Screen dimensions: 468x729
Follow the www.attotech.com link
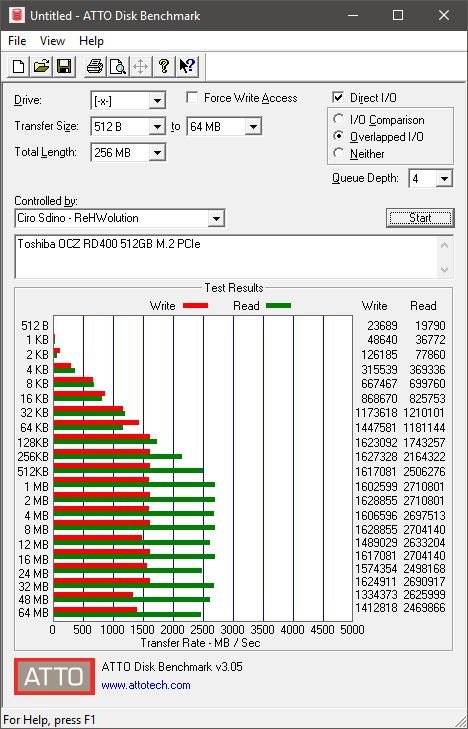pos(146,685)
